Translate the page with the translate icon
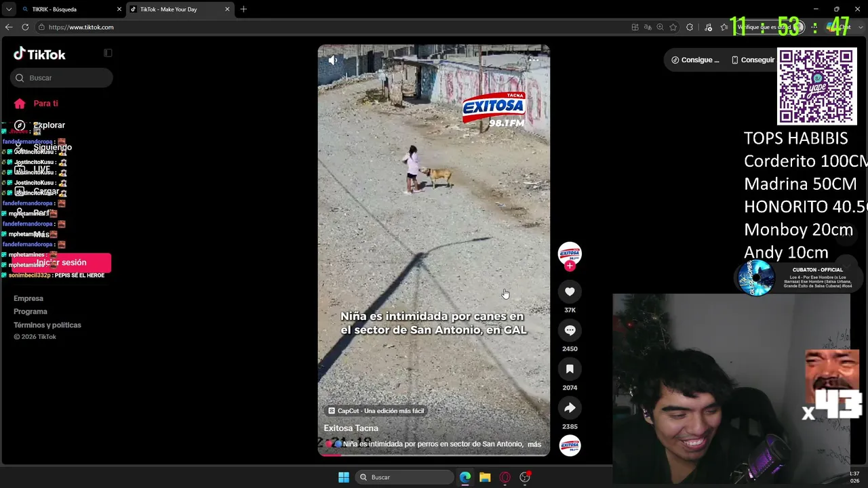This screenshot has height=488, width=868. point(648,27)
